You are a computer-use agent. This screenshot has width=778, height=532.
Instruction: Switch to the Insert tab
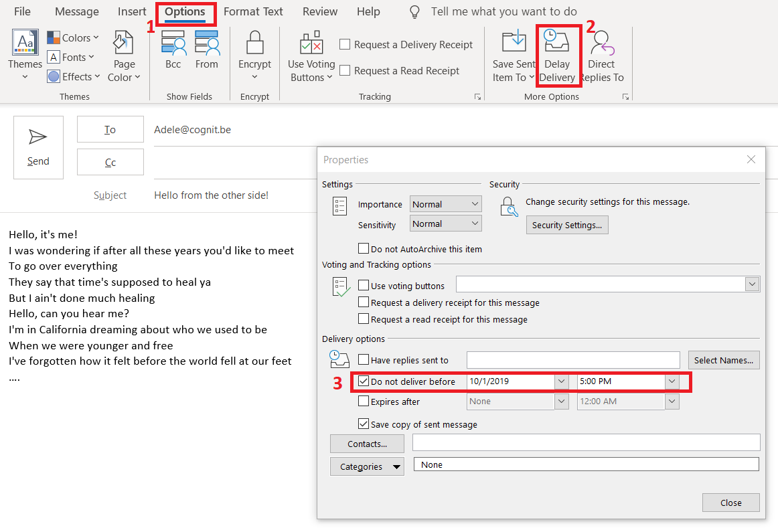(132, 11)
